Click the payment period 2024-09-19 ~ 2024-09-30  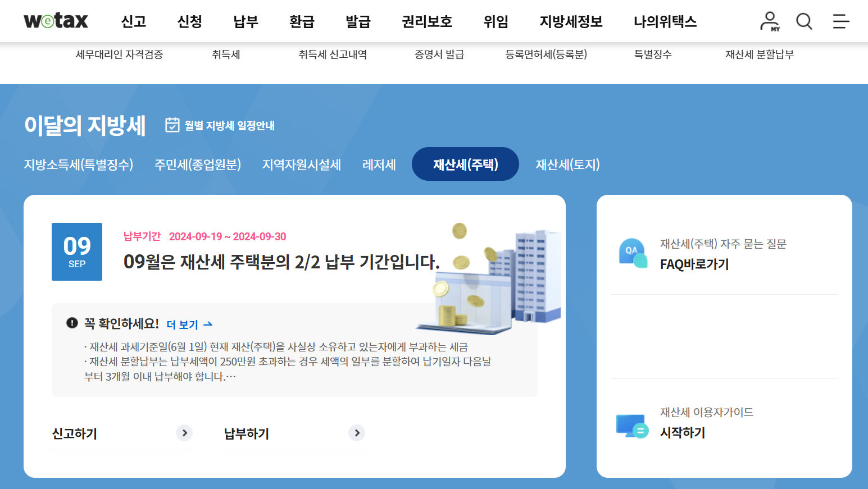point(228,236)
